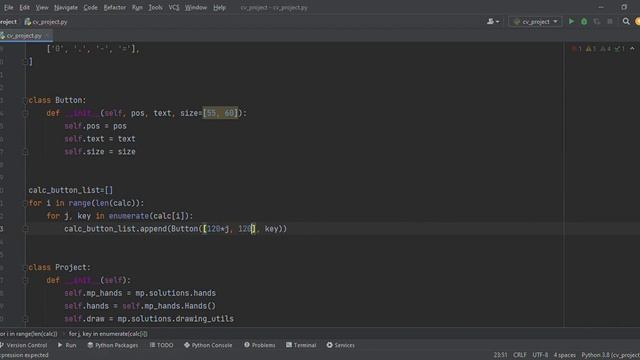The image size is (640, 360).
Task: Change CRLF line separator in status bar
Action: click(520, 355)
